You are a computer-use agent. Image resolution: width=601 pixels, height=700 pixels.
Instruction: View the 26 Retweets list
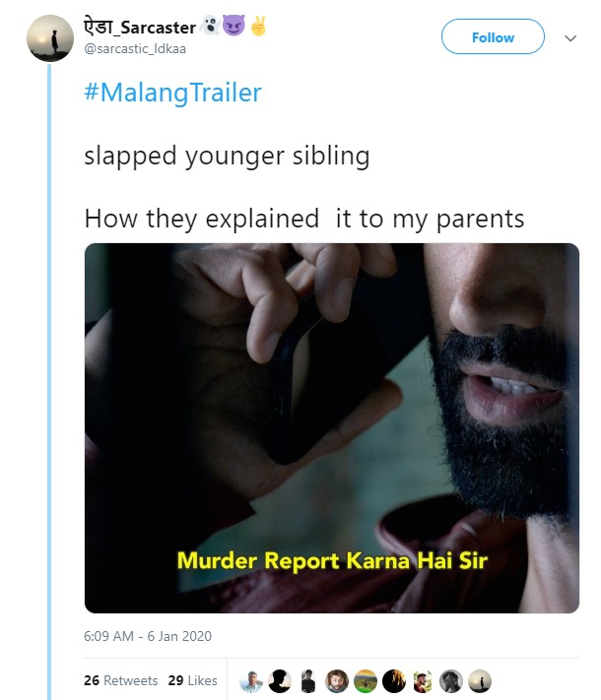[x=121, y=680]
